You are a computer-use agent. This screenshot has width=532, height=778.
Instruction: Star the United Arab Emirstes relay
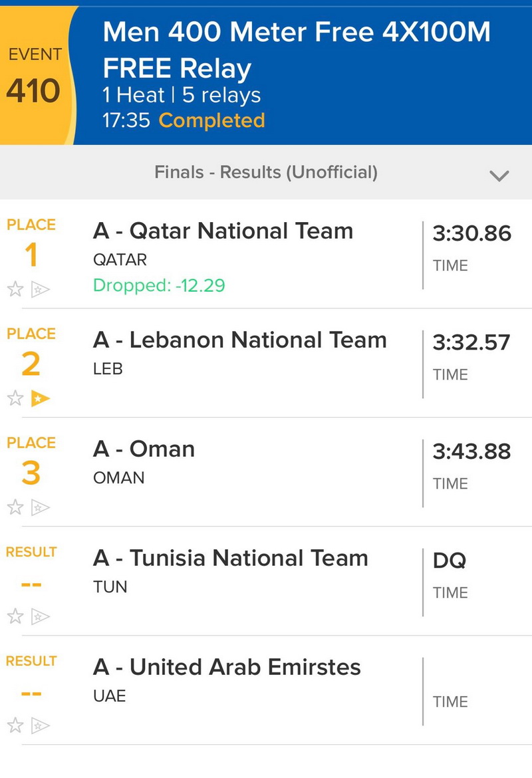pos(15,725)
